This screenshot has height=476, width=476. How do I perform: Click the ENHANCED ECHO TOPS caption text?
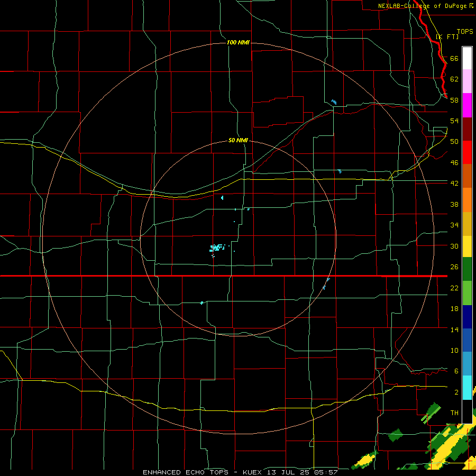tap(186, 472)
